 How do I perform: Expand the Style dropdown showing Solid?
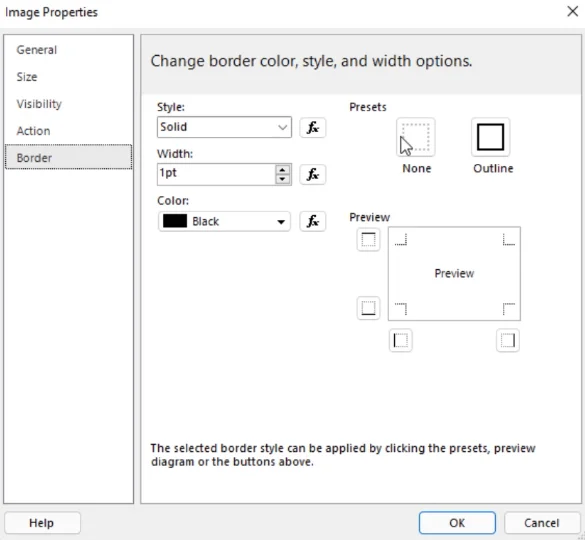(224, 127)
